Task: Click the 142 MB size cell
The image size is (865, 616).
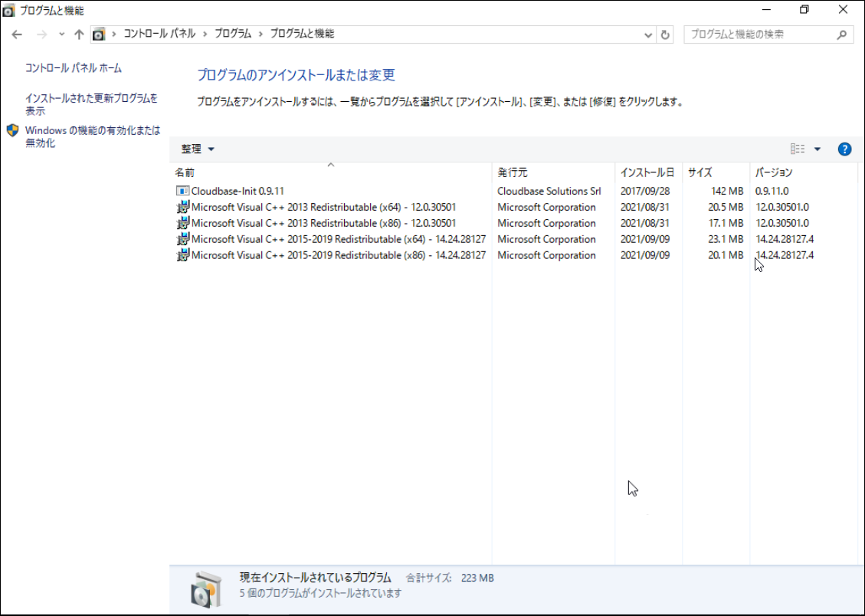Action: tap(726, 192)
